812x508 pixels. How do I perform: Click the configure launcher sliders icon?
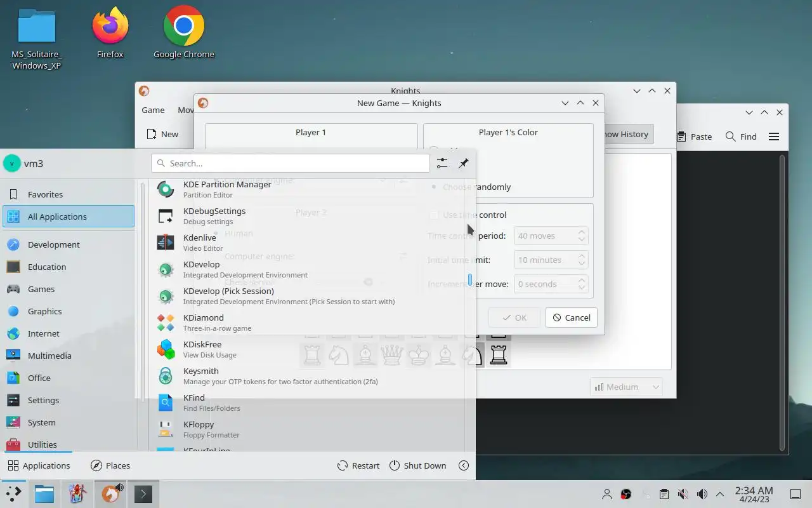(442, 163)
